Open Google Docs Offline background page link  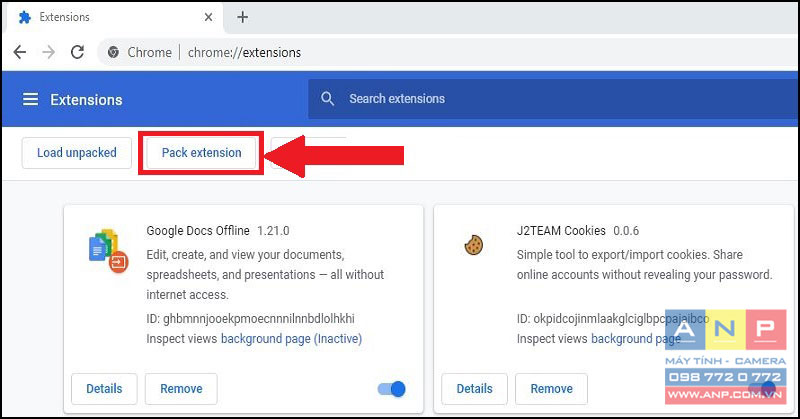tap(291, 339)
